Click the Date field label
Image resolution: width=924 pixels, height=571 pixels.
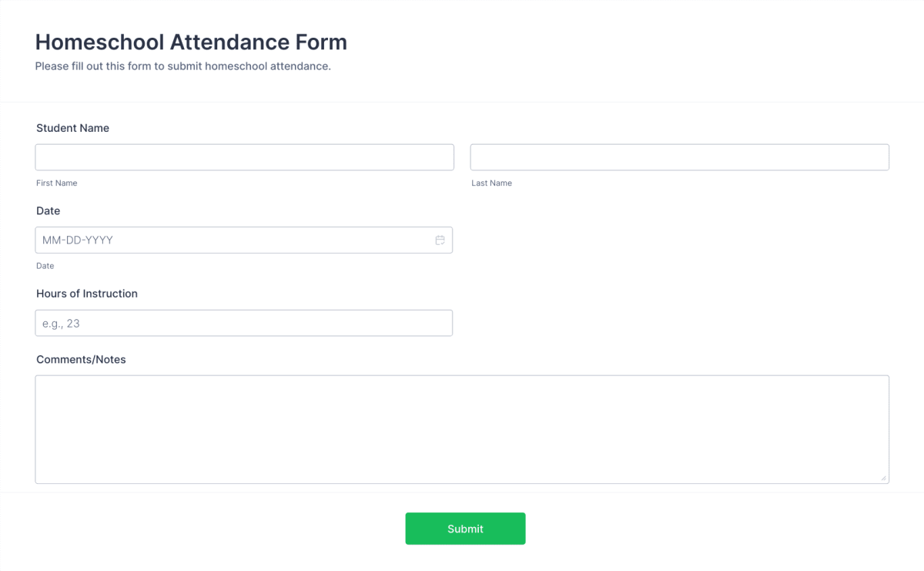pyautogui.click(x=47, y=210)
